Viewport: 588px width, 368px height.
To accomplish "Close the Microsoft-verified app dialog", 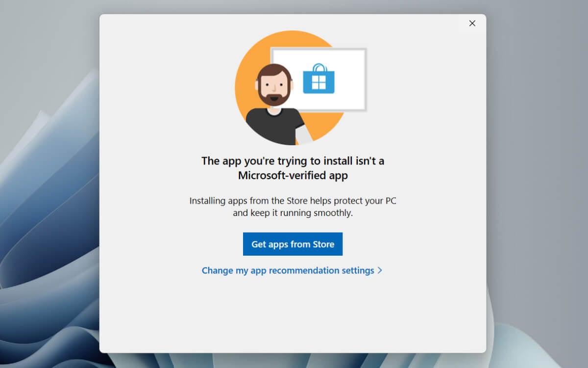I will [472, 23].
